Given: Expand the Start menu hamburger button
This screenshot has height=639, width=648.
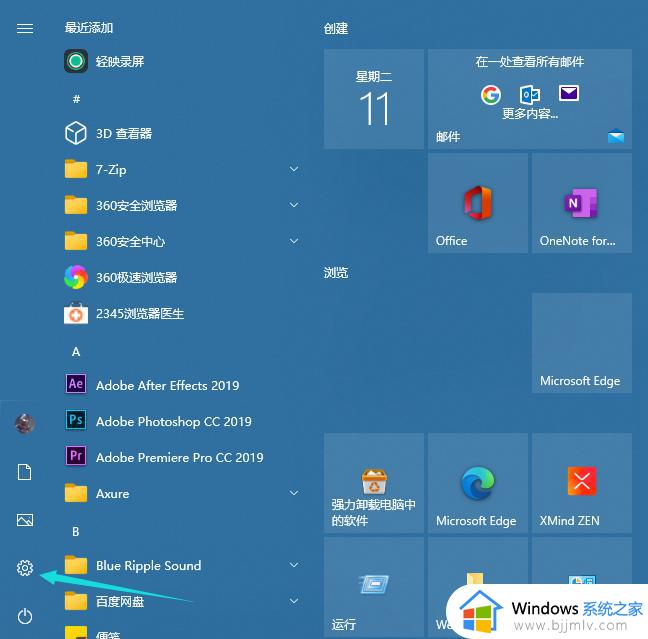Looking at the screenshot, I should pyautogui.click(x=25, y=28).
